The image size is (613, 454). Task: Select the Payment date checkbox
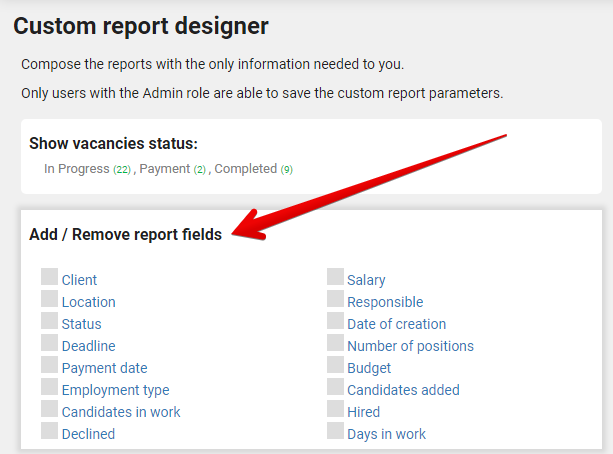pos(49,365)
